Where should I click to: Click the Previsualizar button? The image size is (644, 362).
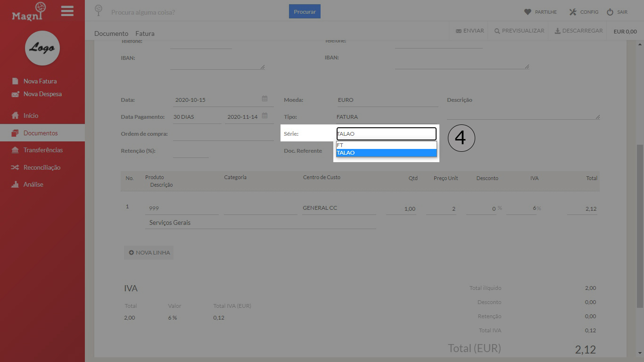click(519, 31)
